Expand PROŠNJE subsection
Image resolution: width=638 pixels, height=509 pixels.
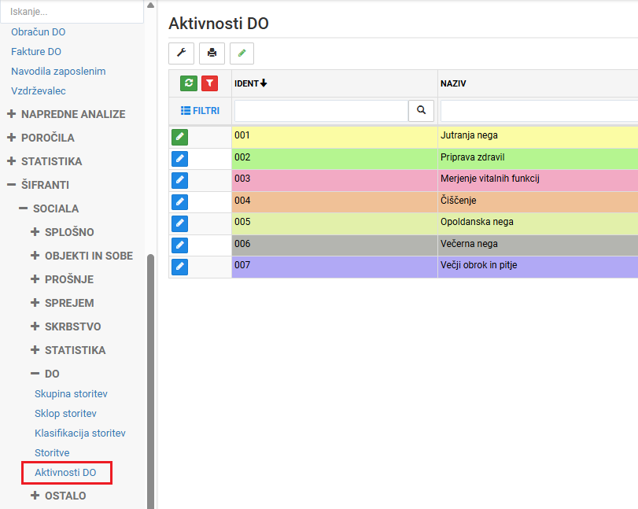62,280
